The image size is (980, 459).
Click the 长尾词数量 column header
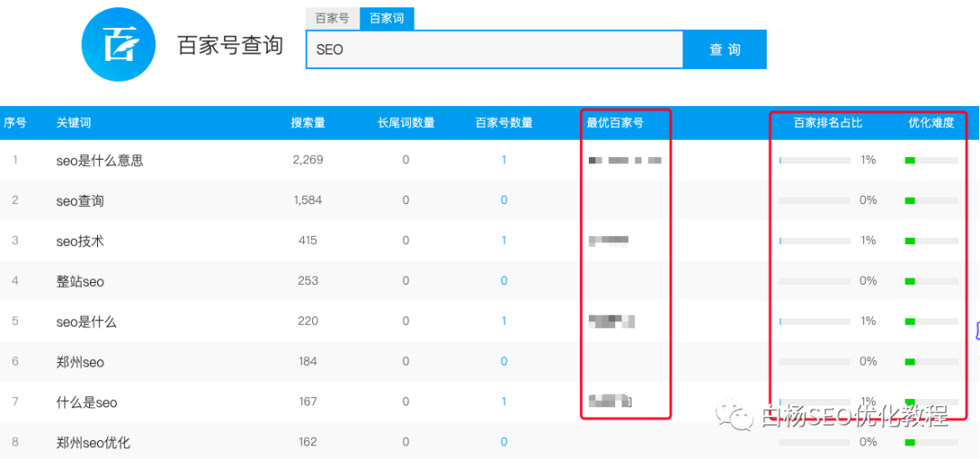pos(406,123)
